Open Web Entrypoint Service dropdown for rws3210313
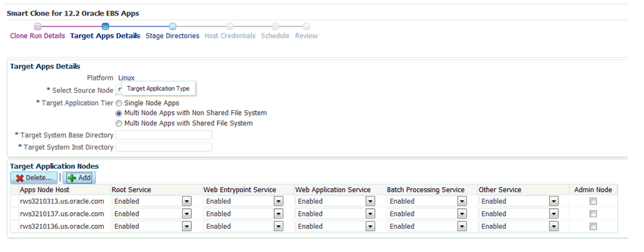This screenshot has width=644, height=252. (279, 202)
